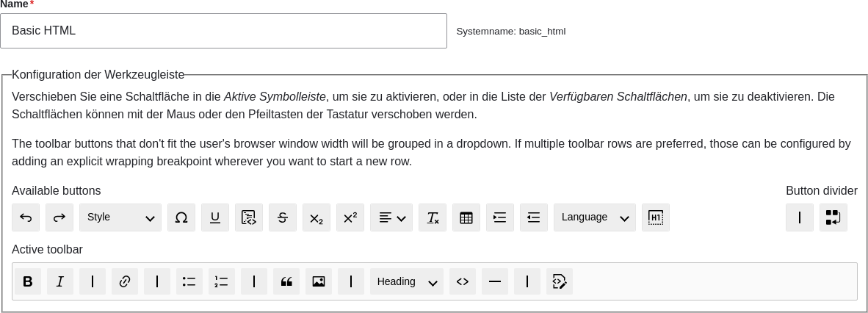
Task: Pick the Code Block button
Action: coord(248,217)
